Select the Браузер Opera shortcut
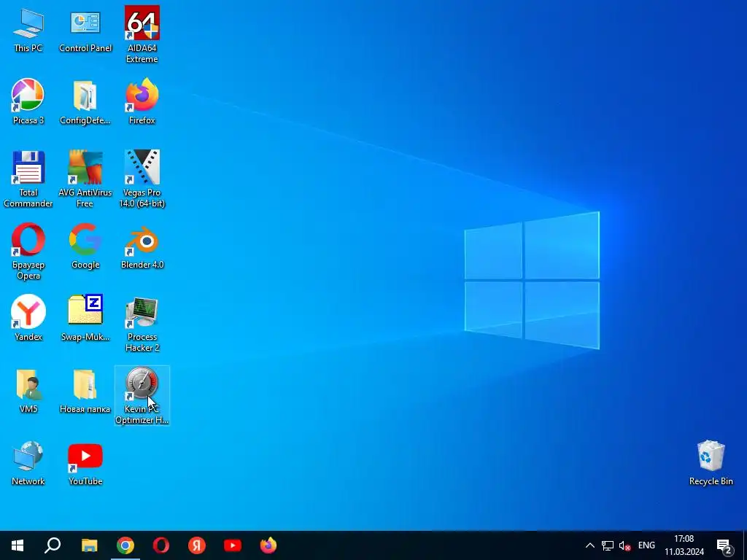 (x=28, y=252)
